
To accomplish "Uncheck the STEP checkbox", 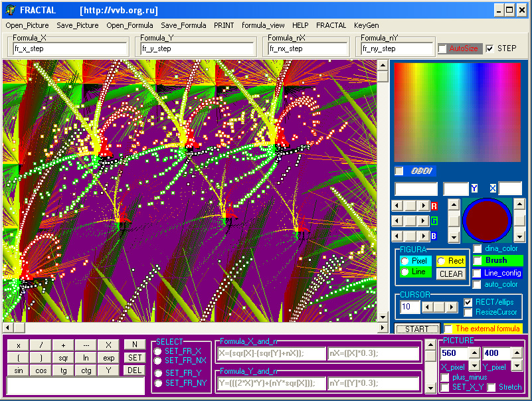I will click(x=489, y=48).
